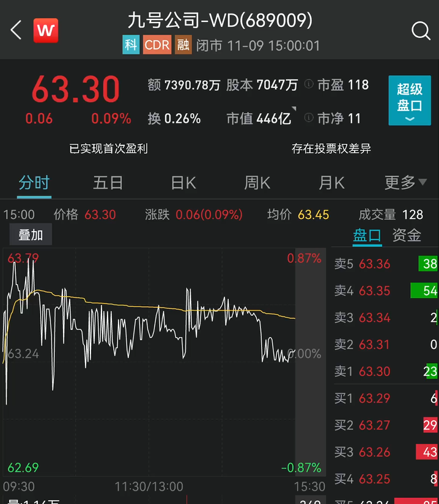This screenshot has height=504, width=439.
Task: Tap the 科 board tag icon
Action: [x=131, y=45]
